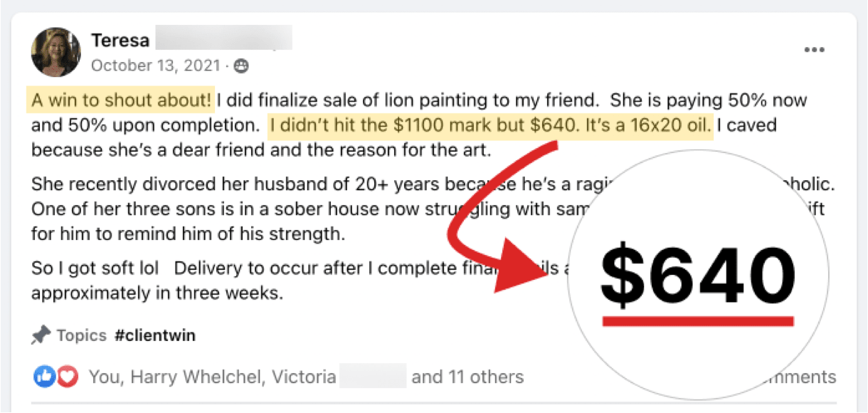Click the pushpin icon next to Topics

pyautogui.click(x=40, y=335)
